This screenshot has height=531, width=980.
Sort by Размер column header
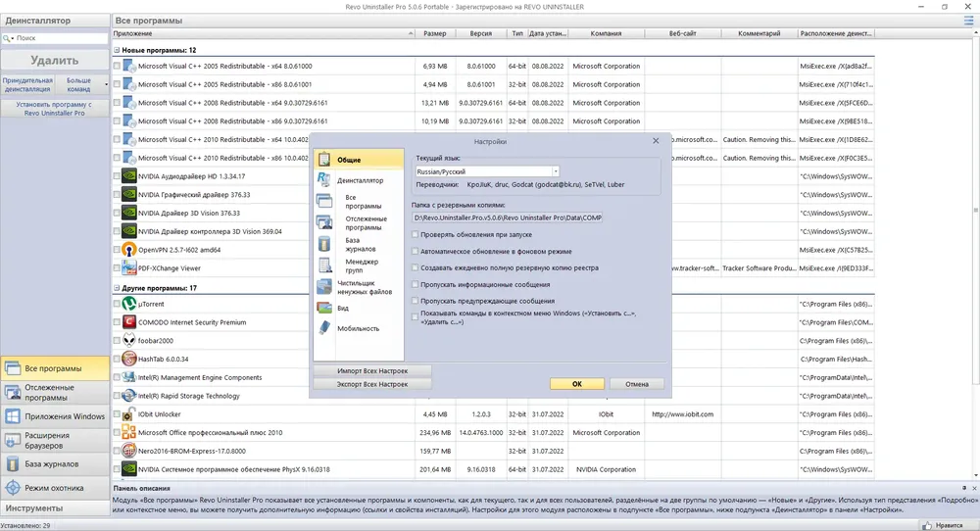point(435,33)
